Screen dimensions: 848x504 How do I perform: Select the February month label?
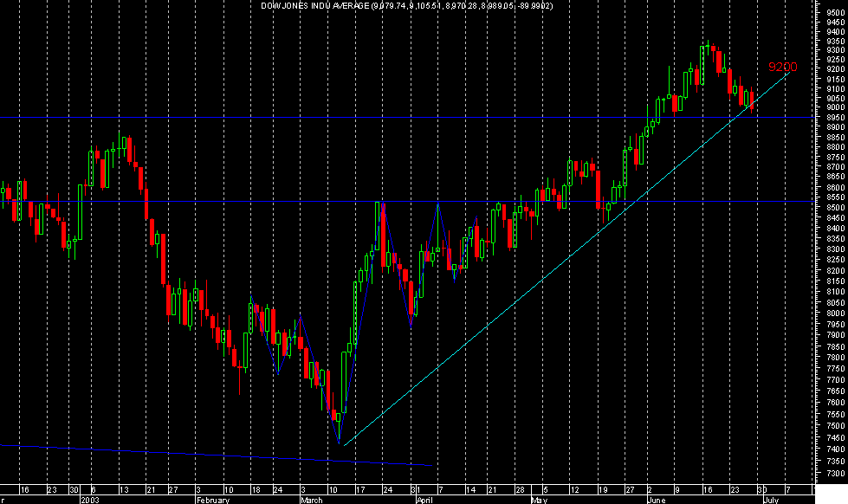point(213,501)
